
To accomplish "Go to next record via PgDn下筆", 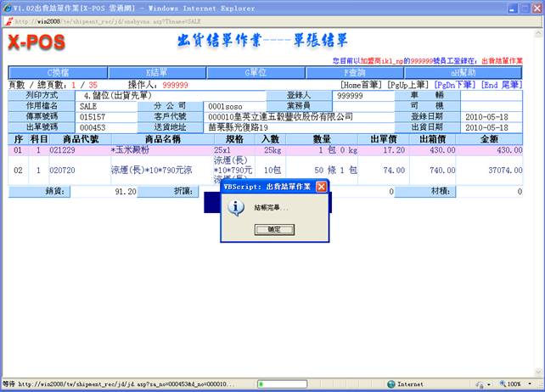I will click(x=455, y=85).
